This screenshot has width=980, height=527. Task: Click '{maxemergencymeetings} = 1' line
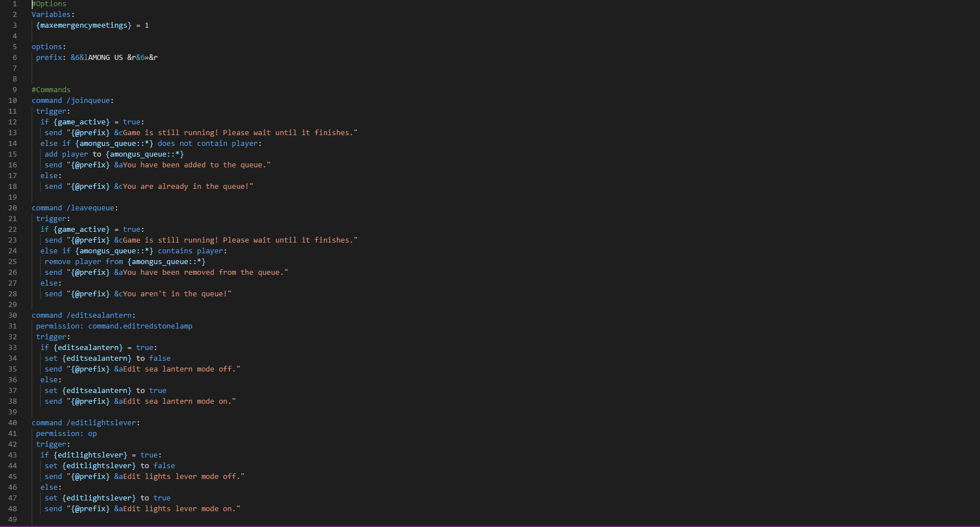[93, 25]
